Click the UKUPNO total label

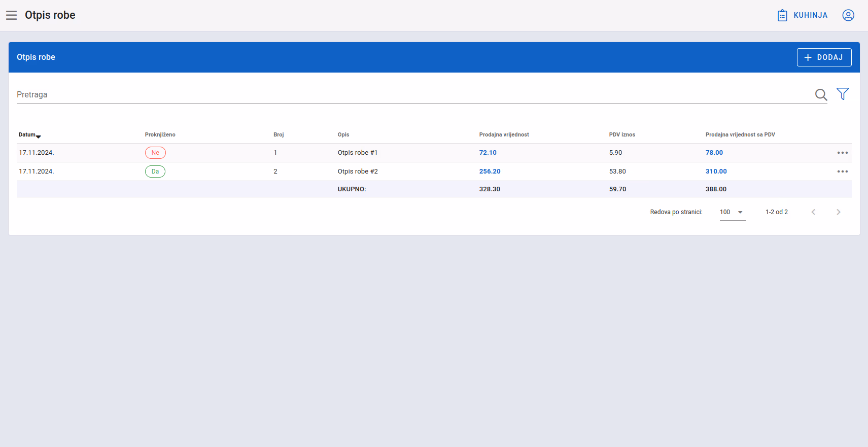[352, 189]
